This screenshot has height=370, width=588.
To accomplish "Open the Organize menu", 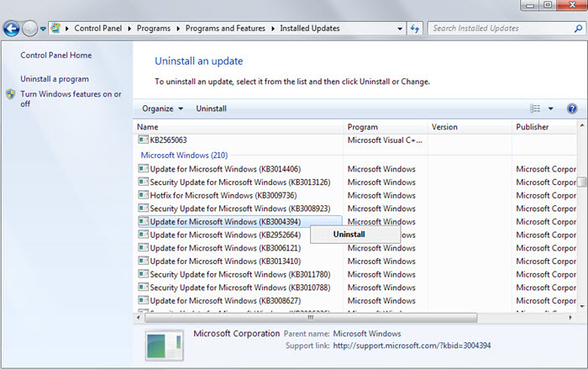I will click(162, 108).
